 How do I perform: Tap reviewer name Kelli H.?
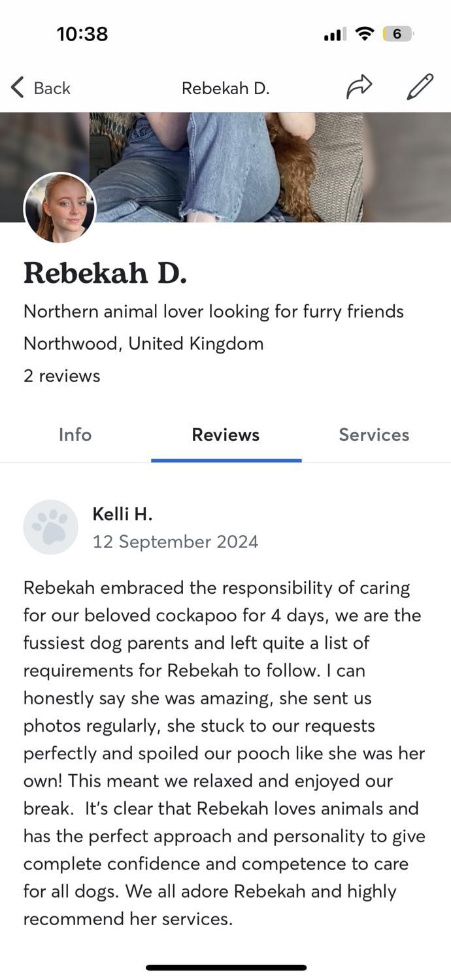coord(122,514)
